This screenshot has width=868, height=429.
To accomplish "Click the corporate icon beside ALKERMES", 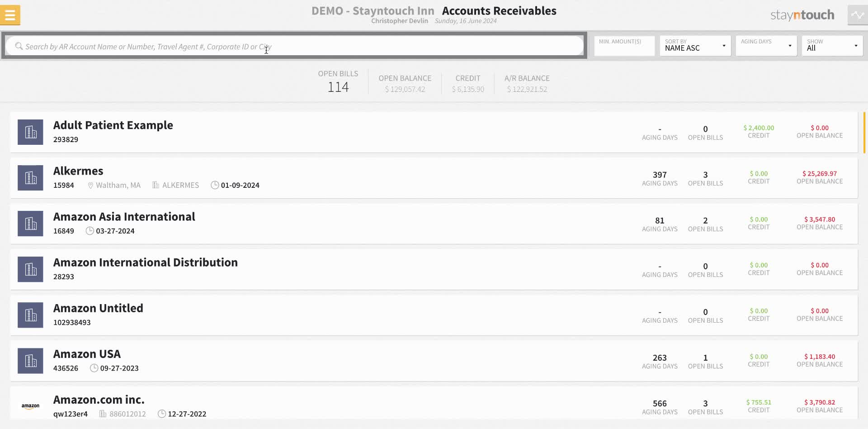I will [x=156, y=185].
